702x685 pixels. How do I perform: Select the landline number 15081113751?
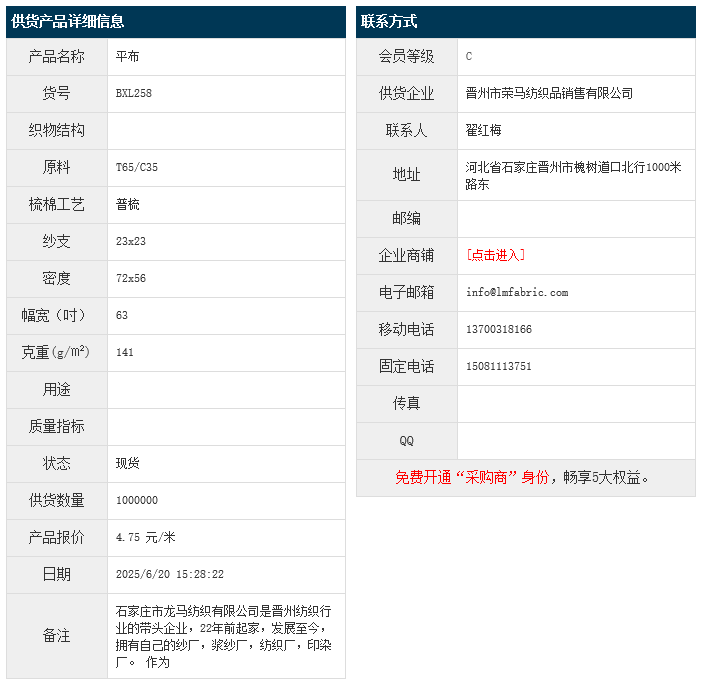coord(499,366)
